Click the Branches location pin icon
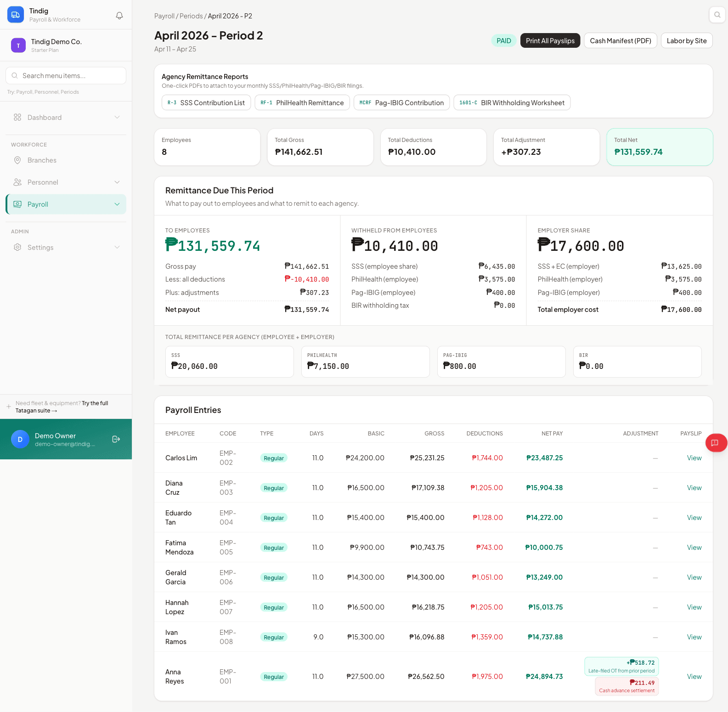 click(17, 160)
